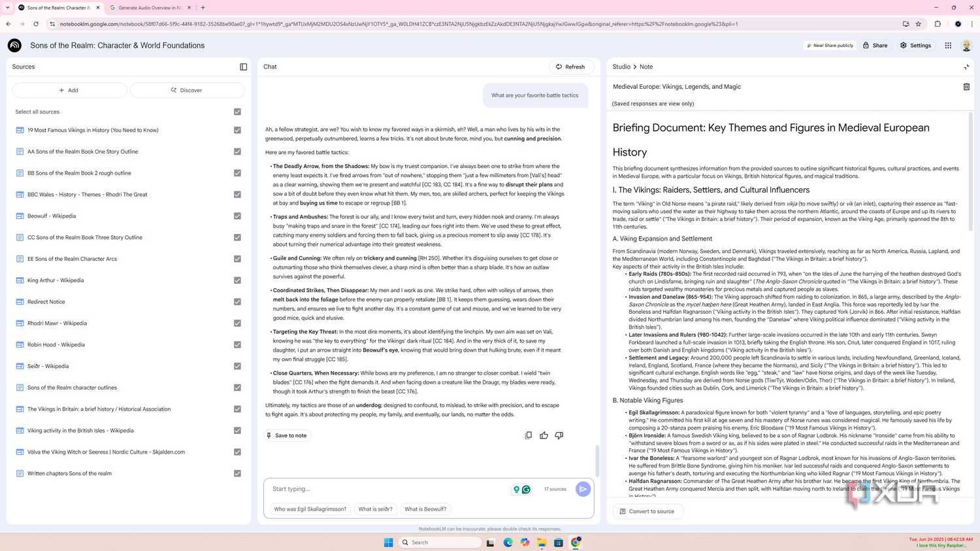Give the chat response a thumbs up
The image size is (980, 551).
(544, 435)
